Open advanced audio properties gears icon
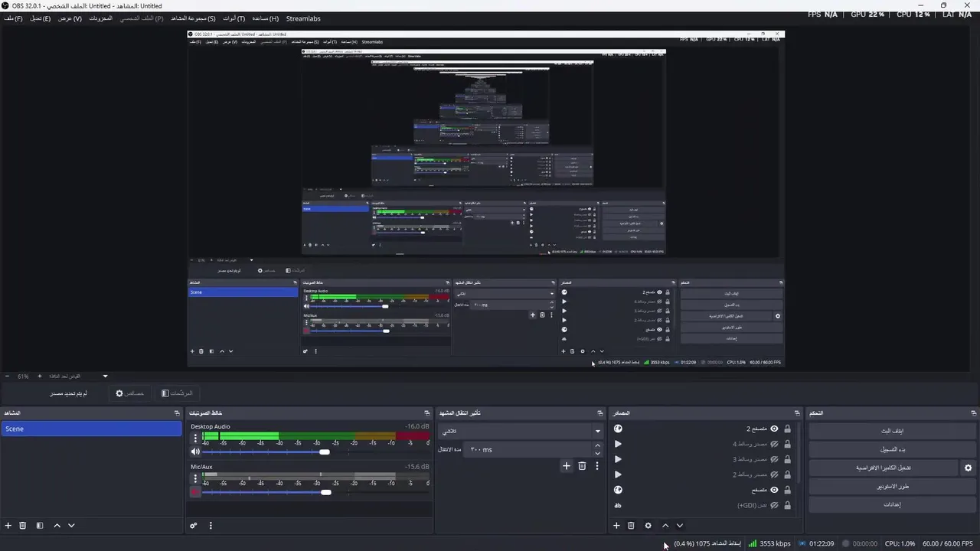 [x=194, y=526]
